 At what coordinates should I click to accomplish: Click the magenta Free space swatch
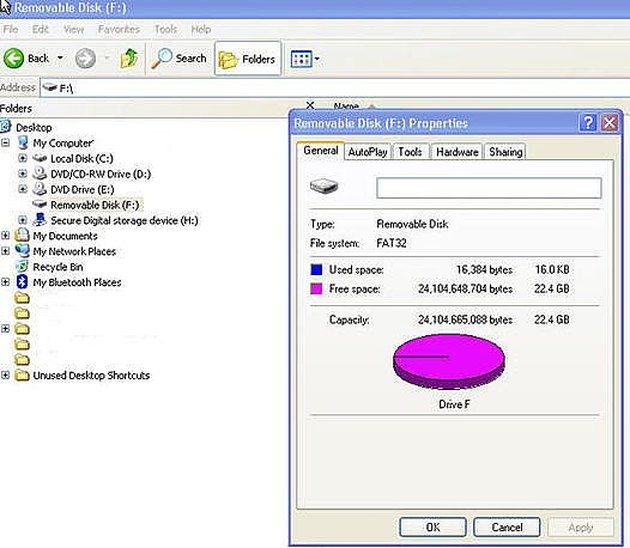tap(317, 289)
